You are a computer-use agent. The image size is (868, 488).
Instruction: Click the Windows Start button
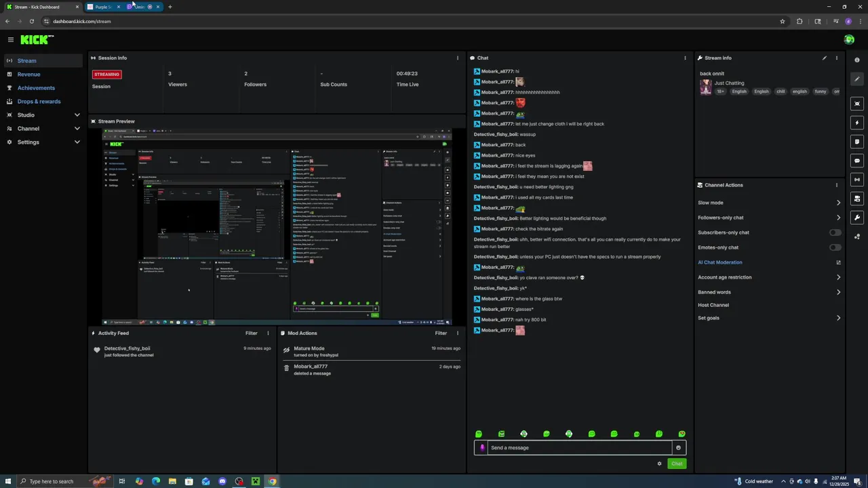click(8, 481)
